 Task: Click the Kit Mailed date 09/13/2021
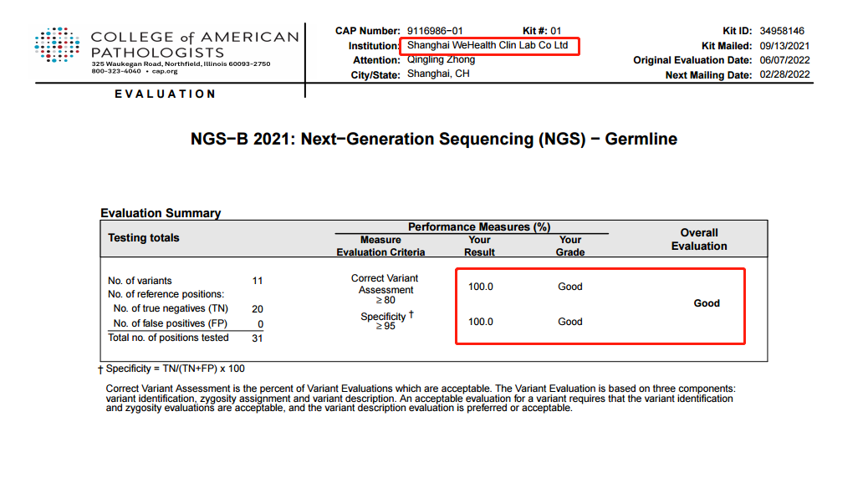786,46
